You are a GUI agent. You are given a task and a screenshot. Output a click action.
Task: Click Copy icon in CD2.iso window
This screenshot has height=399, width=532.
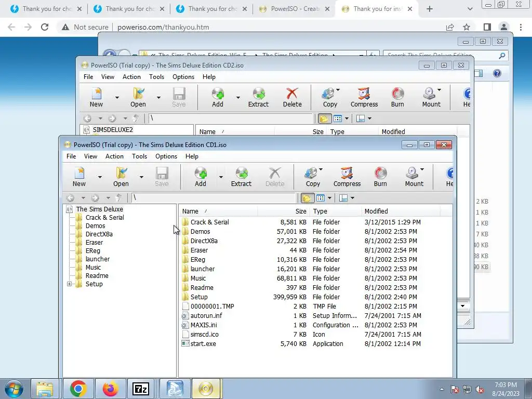tap(330, 98)
